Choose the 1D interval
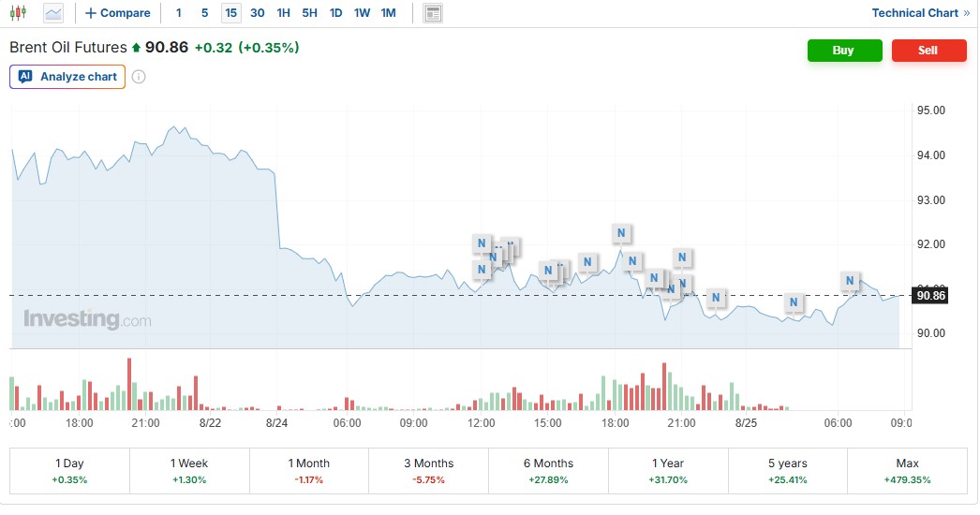The width and height of the screenshot is (980, 515). 335,13
